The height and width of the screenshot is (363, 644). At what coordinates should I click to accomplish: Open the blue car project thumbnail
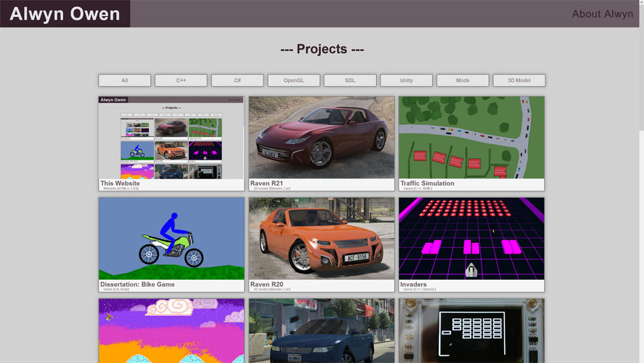322,331
